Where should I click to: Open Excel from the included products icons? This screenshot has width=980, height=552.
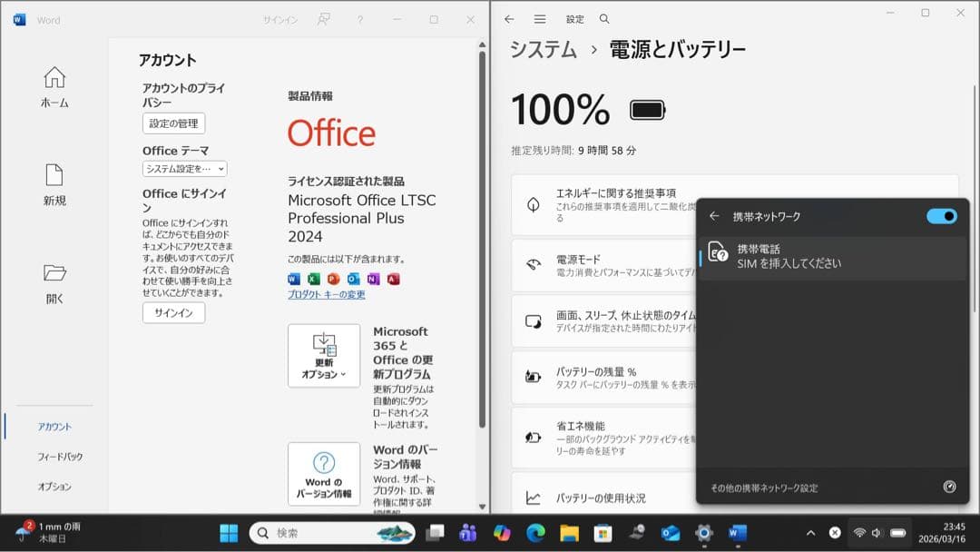tap(314, 279)
